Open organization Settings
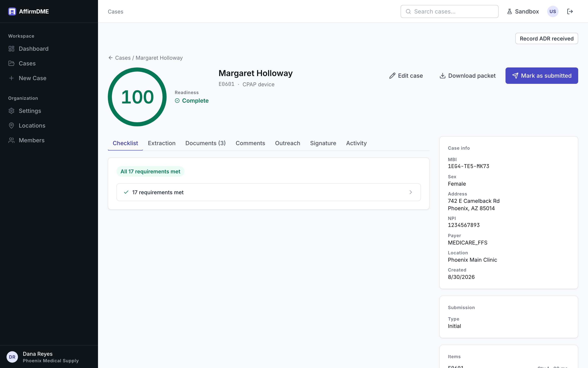This screenshot has width=588, height=368. click(25, 111)
